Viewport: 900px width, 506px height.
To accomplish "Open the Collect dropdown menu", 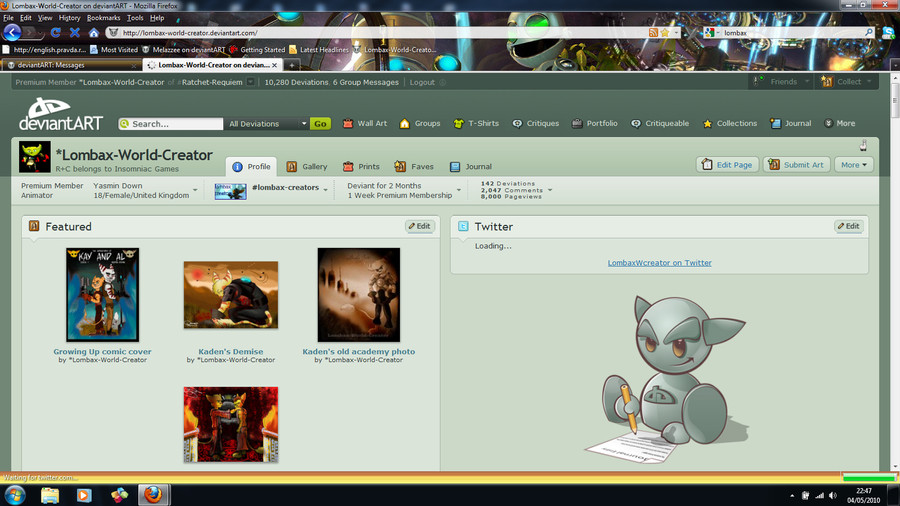I will [846, 82].
